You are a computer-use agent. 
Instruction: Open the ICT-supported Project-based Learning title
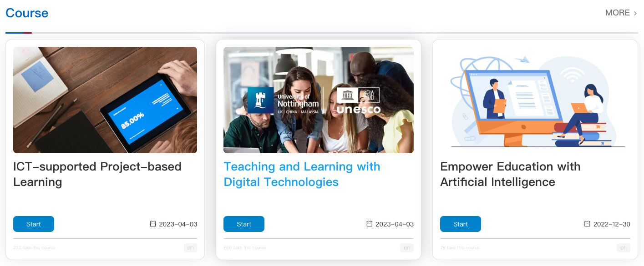[97, 174]
